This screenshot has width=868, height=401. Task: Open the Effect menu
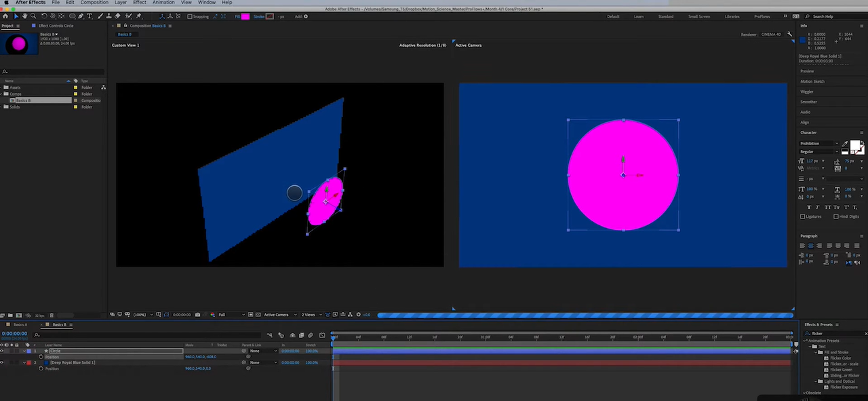click(x=140, y=3)
